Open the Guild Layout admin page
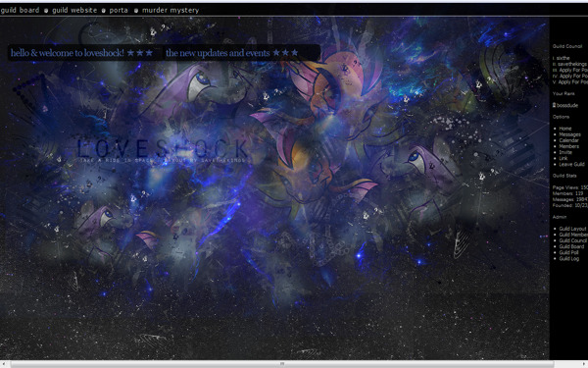Screen dimensions: 588x368 pyautogui.click(x=572, y=229)
